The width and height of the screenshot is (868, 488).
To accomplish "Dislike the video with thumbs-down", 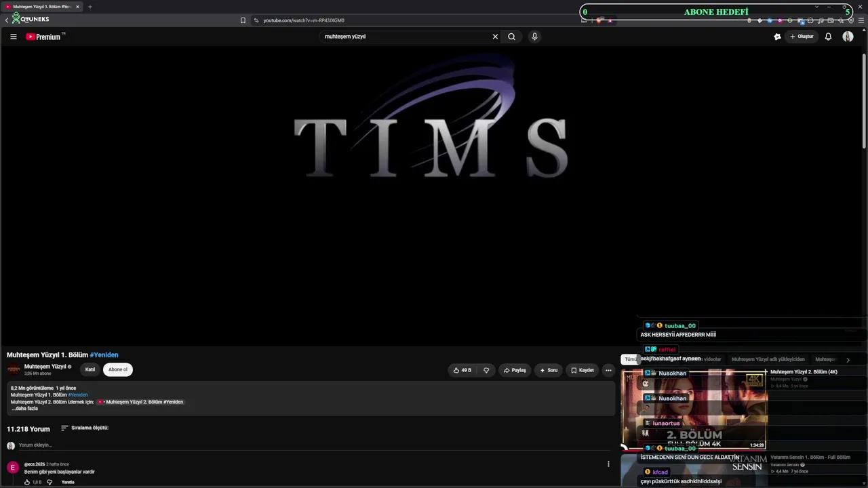I will (486, 370).
